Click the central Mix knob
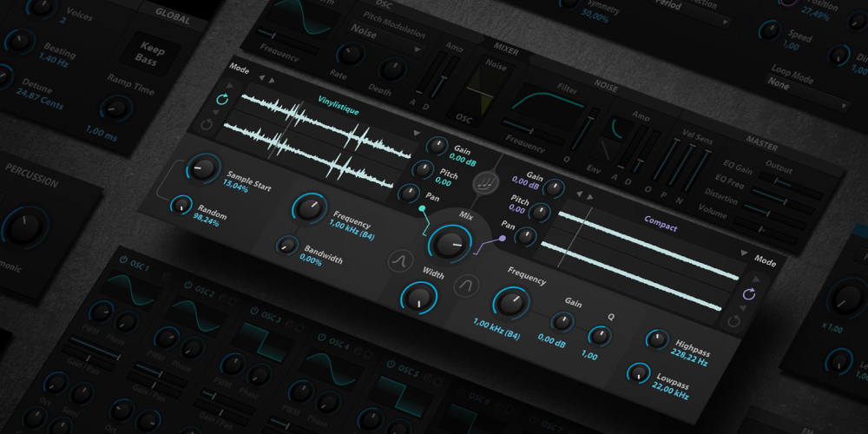The width and height of the screenshot is (868, 434). pos(449,243)
